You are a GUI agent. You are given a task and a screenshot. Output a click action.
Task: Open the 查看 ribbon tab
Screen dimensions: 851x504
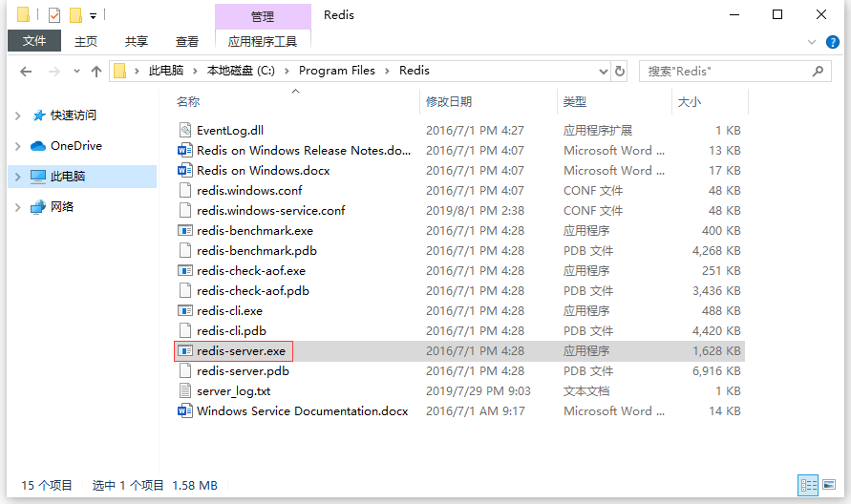187,41
